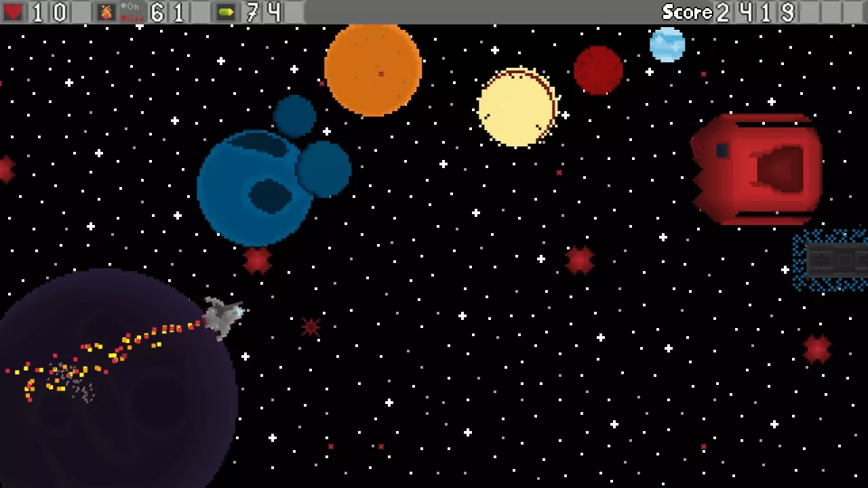Click the gray satellite with blue shield

pos(831,260)
